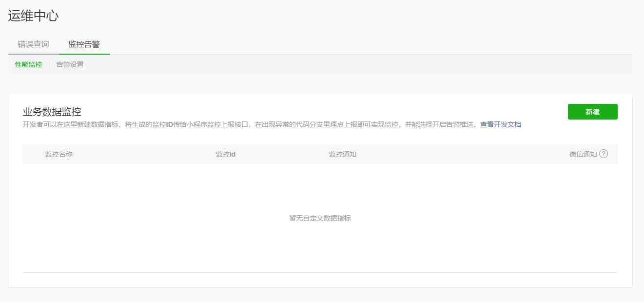Click the 暂无自定义数据指标 empty-state text

coord(320,218)
